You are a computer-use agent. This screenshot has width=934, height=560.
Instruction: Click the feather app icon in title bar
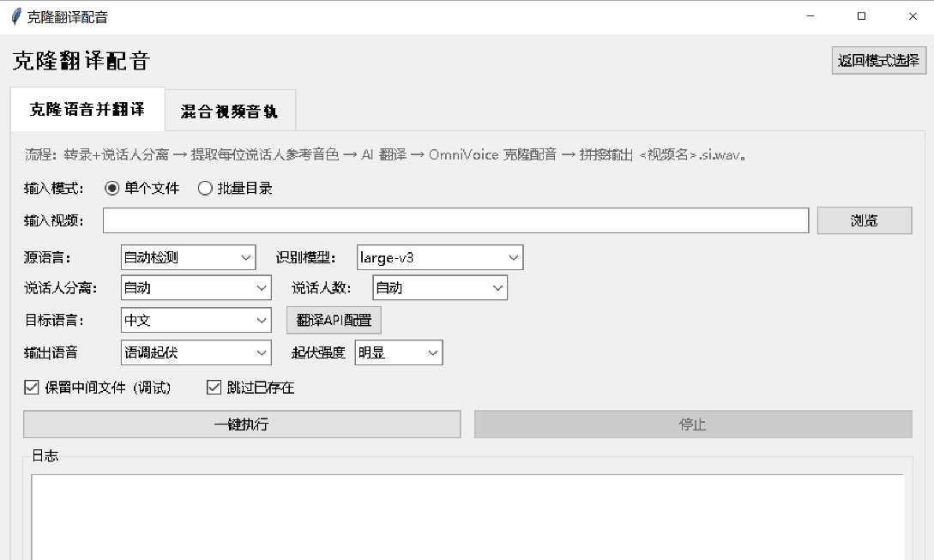16,16
